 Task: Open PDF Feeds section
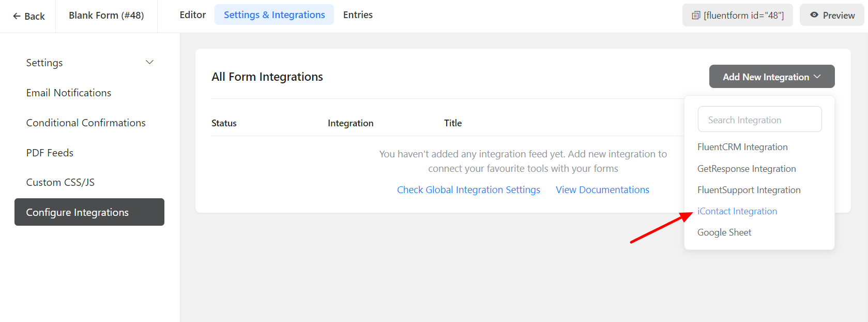click(x=50, y=153)
